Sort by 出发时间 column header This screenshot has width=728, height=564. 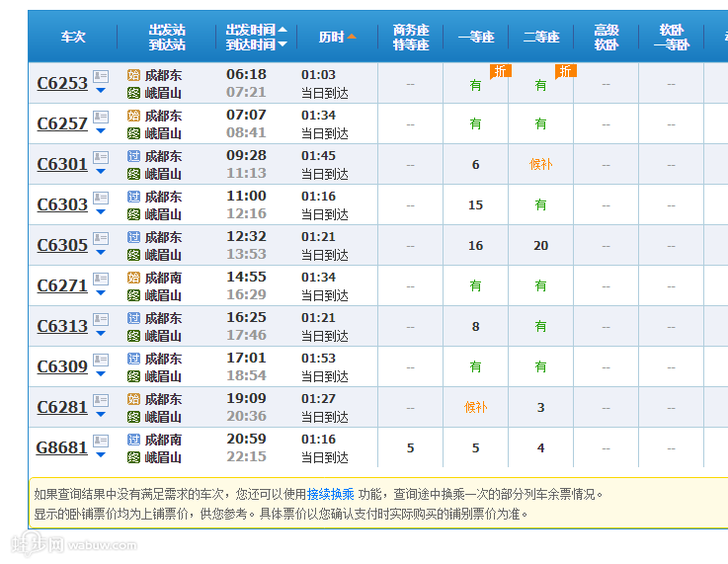(256, 30)
